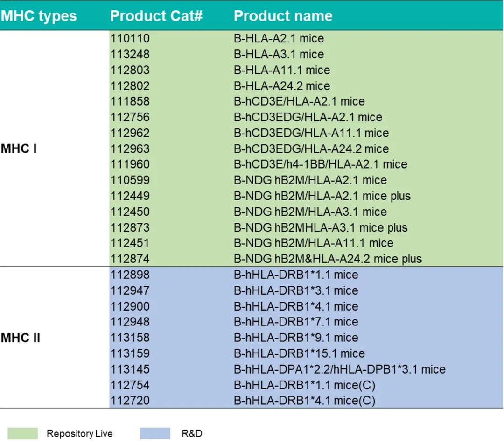Click the blue R&D legend swatch
Screen dimensions: 504x445
pos(155,433)
